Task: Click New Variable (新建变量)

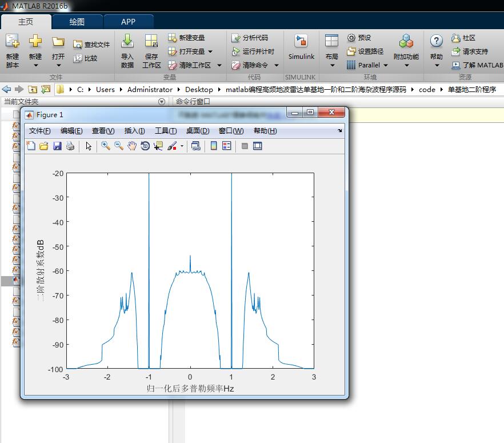Action: coord(186,38)
